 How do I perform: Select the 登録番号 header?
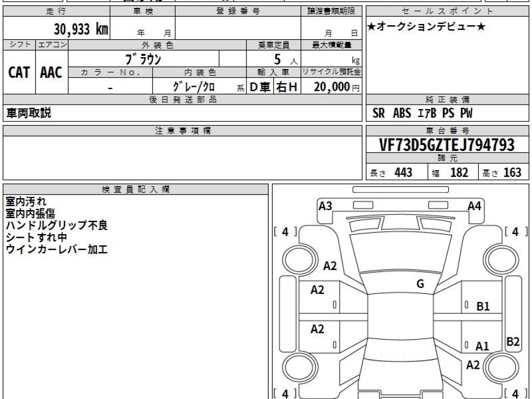pos(238,12)
